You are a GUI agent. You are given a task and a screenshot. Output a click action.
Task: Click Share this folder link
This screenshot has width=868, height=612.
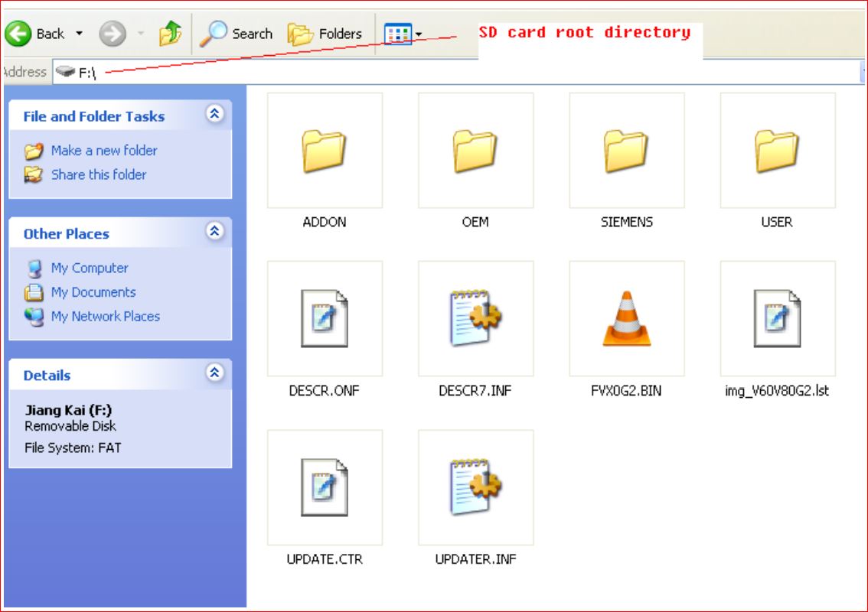pyautogui.click(x=98, y=174)
